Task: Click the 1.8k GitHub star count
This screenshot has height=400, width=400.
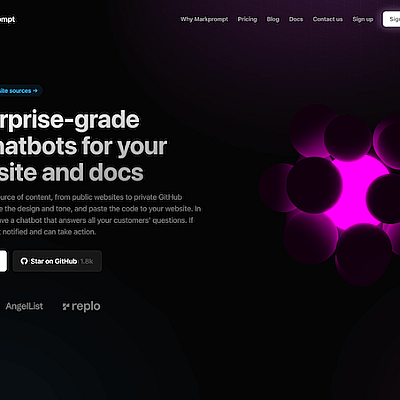Action: coord(87,261)
